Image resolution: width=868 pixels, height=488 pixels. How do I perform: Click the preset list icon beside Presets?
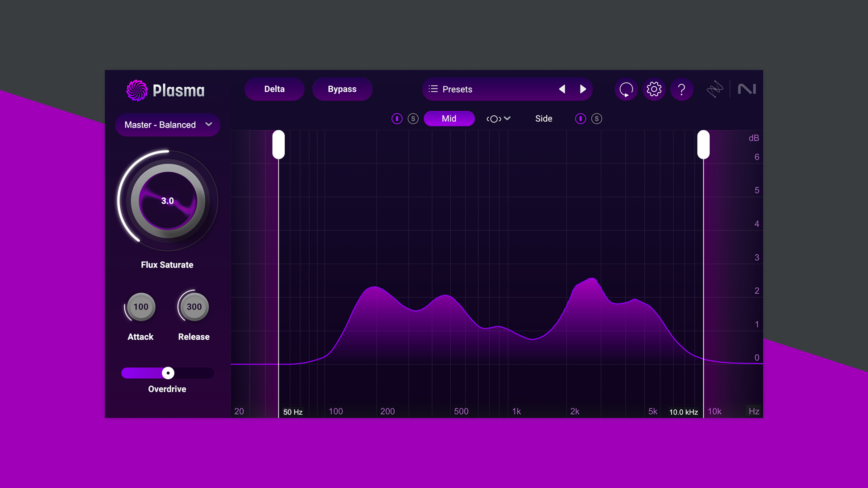(433, 89)
